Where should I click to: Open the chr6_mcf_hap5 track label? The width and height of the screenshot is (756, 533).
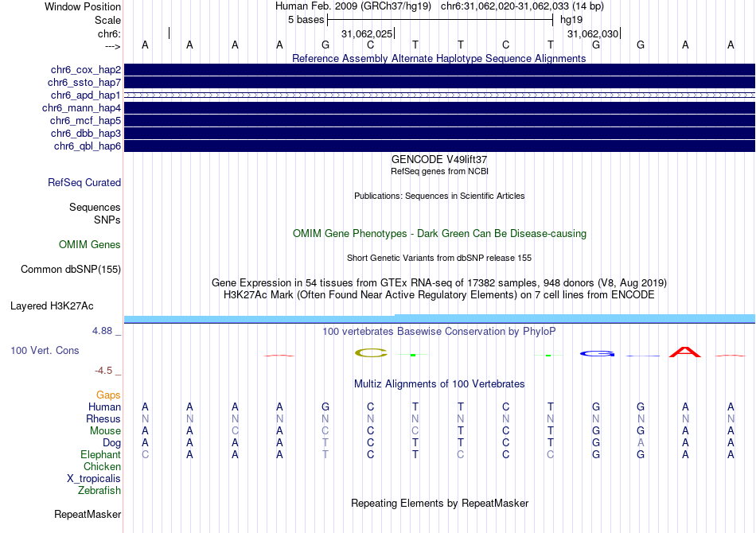pyautogui.click(x=85, y=120)
